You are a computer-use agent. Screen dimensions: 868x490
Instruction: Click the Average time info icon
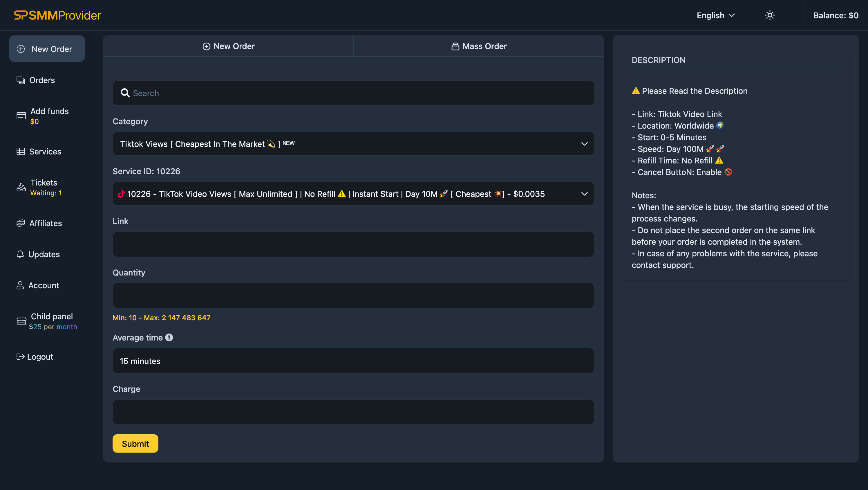click(x=169, y=337)
